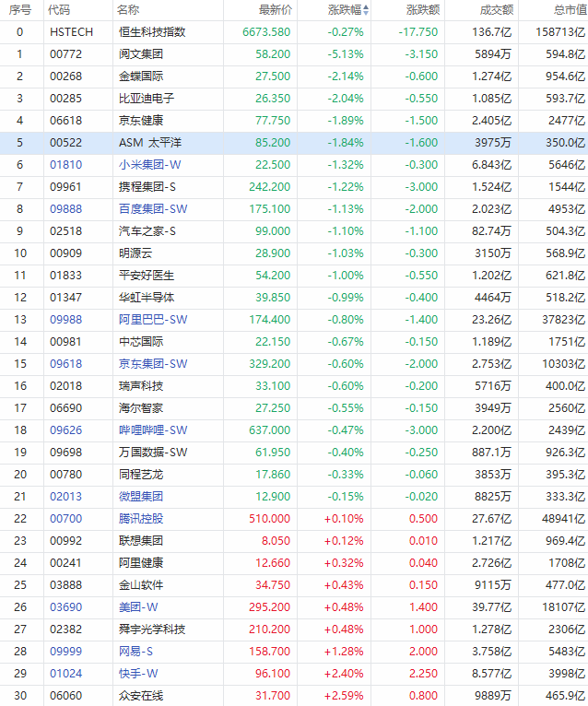Select the 联想集团 row name

141,541
